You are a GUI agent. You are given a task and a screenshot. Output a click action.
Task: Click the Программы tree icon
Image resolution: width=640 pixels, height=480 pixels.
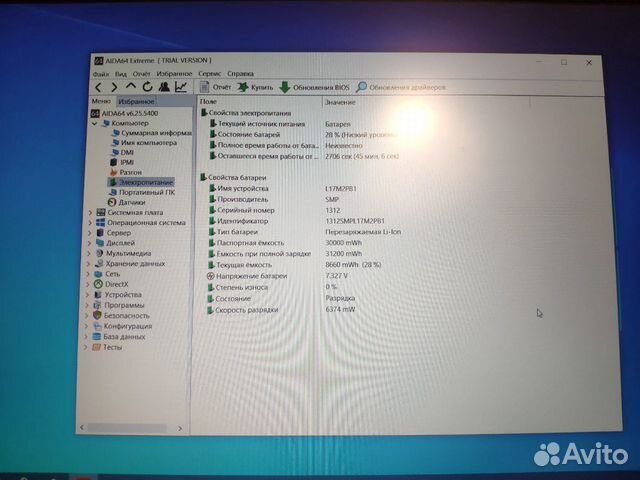point(97,305)
